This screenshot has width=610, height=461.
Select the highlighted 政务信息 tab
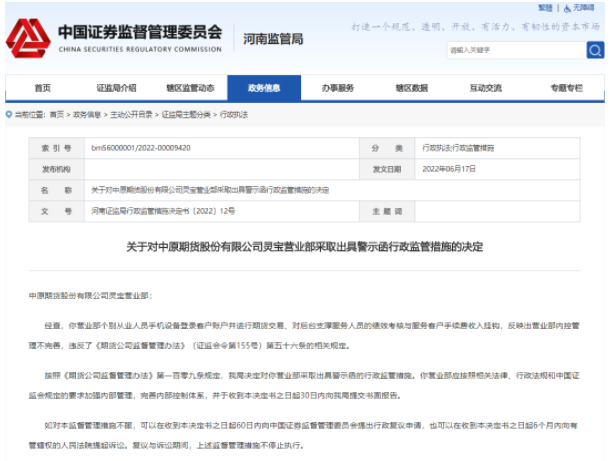pyautogui.click(x=264, y=88)
